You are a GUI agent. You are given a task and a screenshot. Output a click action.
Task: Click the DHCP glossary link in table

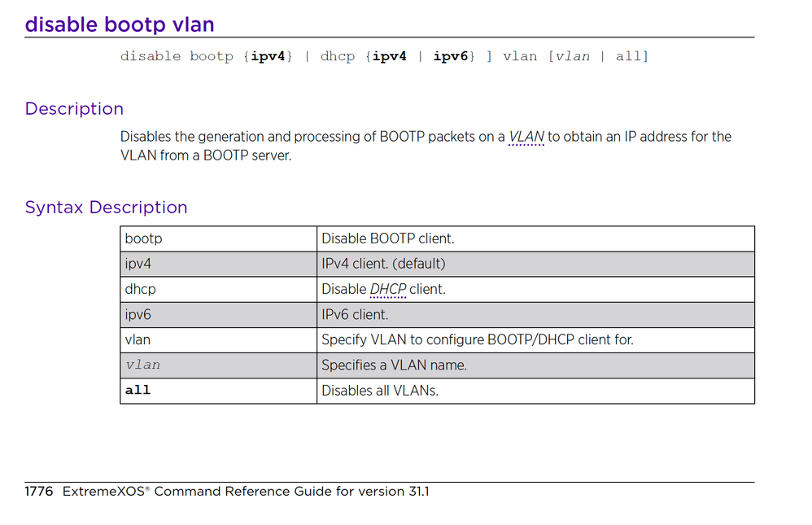[x=388, y=289]
